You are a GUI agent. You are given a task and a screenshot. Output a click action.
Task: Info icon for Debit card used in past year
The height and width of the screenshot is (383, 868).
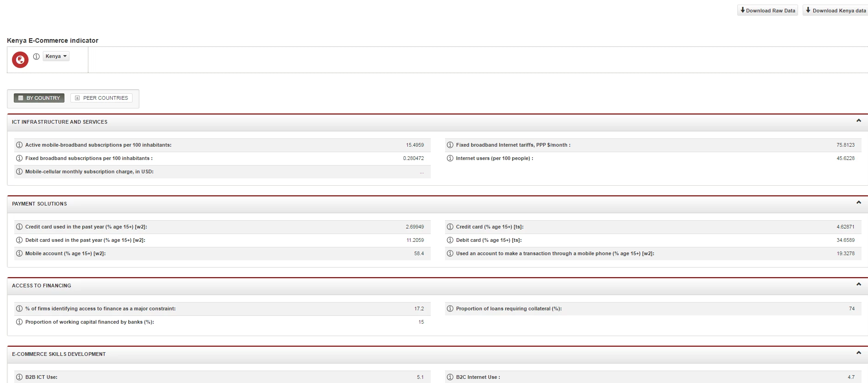click(19, 240)
